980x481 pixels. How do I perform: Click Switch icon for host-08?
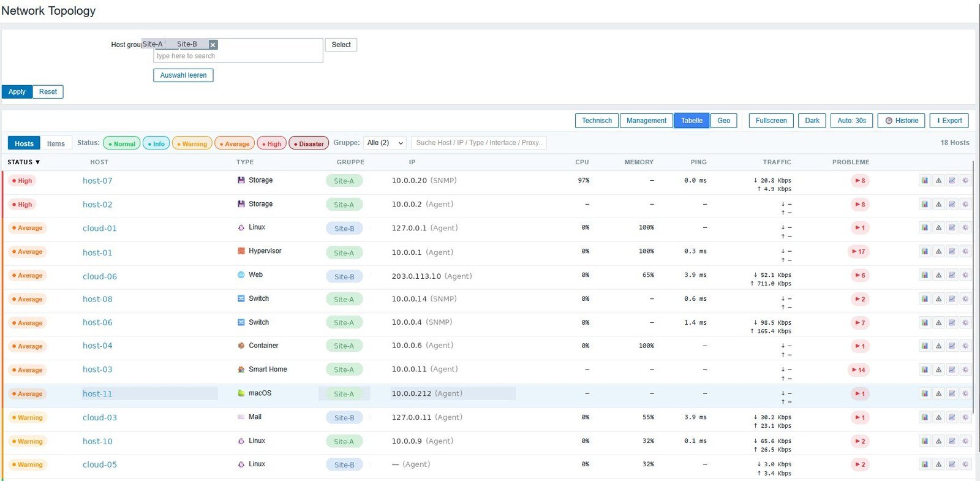tap(241, 298)
